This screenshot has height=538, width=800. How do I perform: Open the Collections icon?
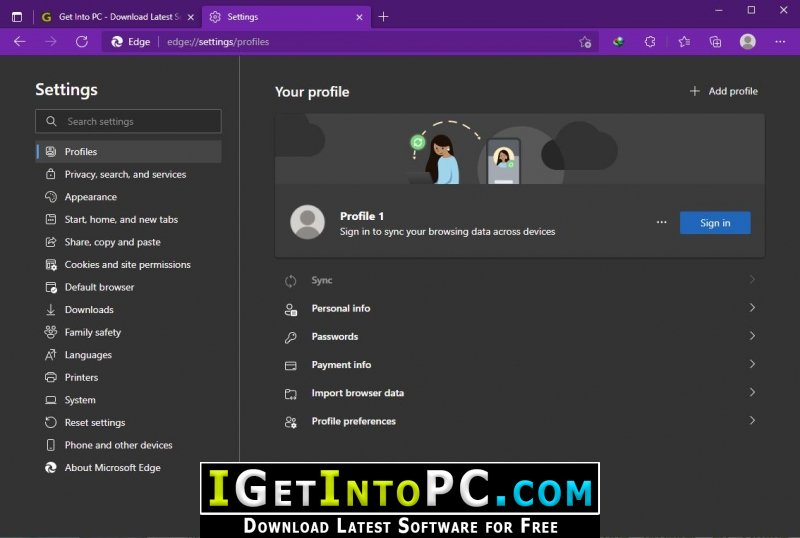pyautogui.click(x=715, y=42)
